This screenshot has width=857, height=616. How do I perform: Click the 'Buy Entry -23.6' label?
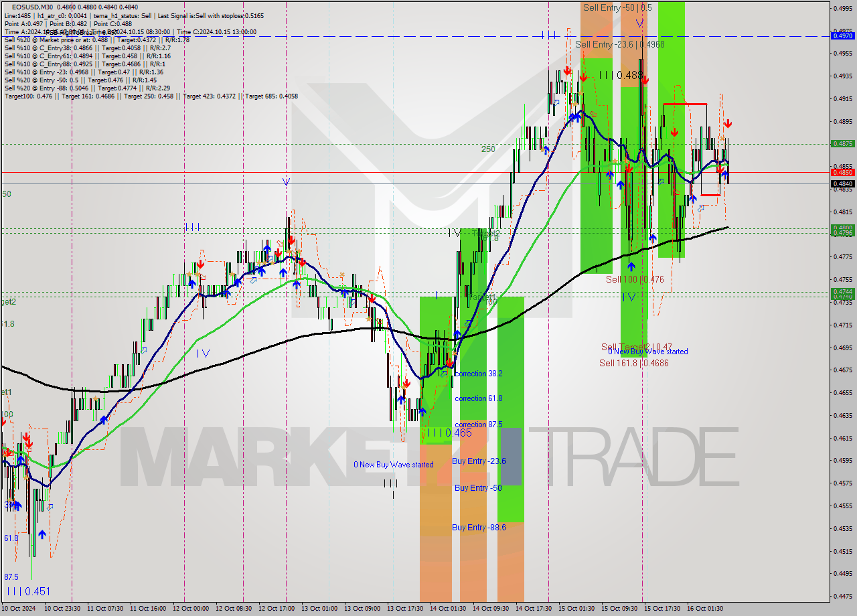[479, 461]
